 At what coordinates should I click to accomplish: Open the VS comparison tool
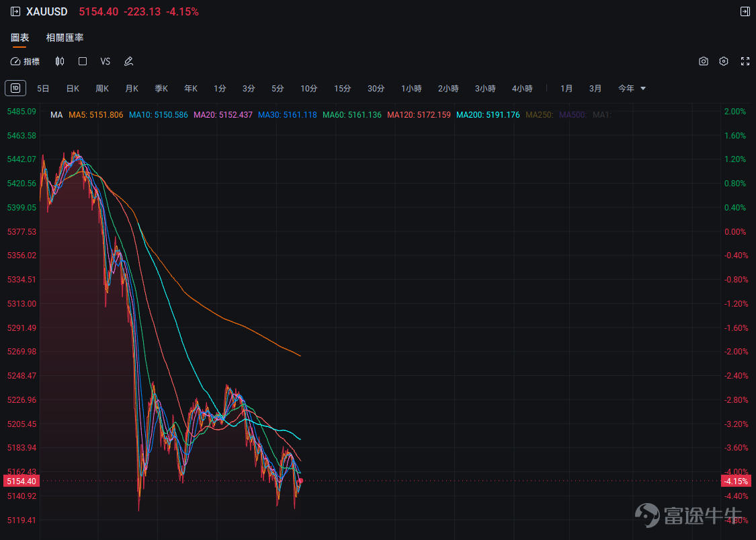click(105, 61)
